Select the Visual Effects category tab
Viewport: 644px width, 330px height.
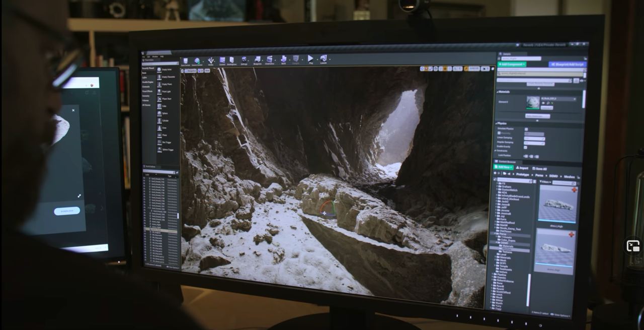tap(147, 91)
